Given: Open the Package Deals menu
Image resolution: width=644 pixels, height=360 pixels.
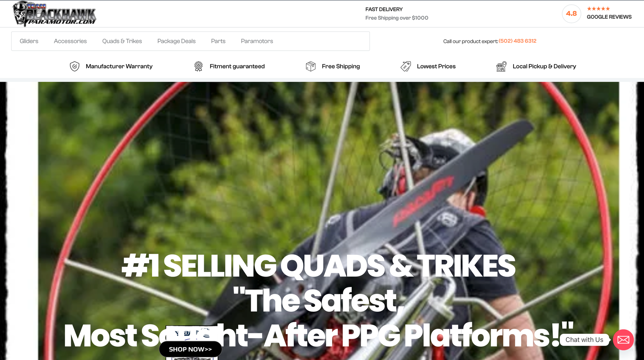Looking at the screenshot, I should (x=176, y=41).
